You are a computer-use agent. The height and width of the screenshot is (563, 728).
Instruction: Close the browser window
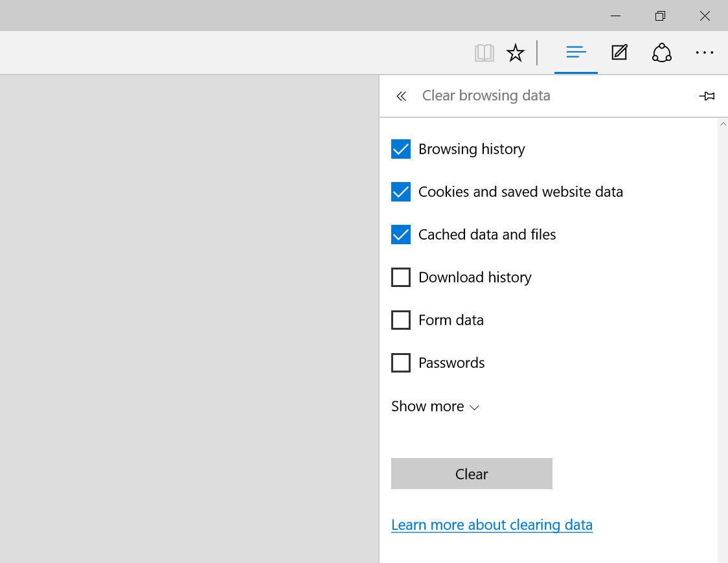(705, 16)
